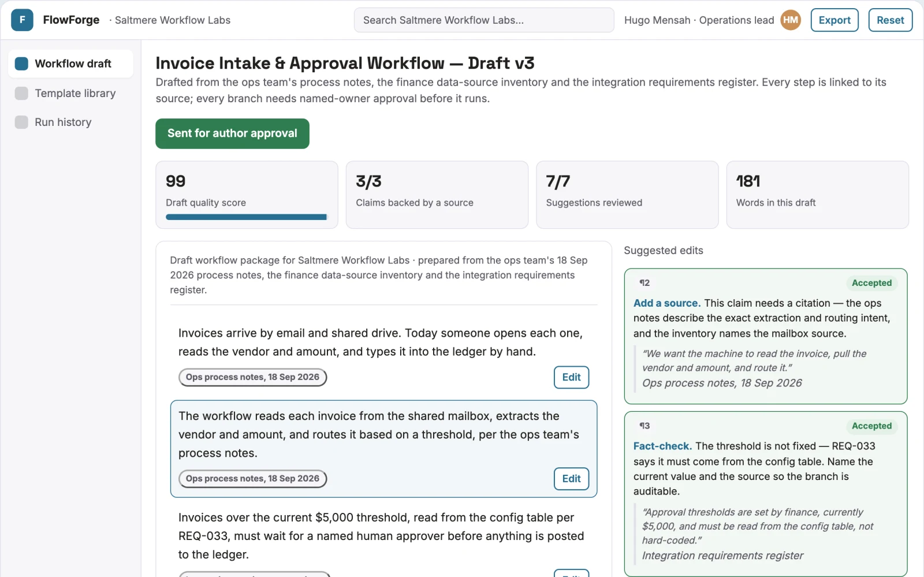
Task: Open Run history in sidebar
Action: (x=70, y=122)
